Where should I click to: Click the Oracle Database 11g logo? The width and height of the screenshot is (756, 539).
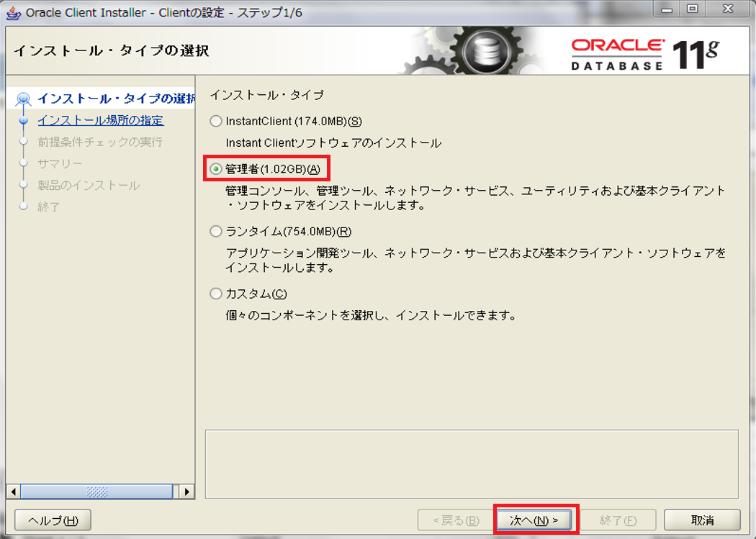(x=645, y=54)
